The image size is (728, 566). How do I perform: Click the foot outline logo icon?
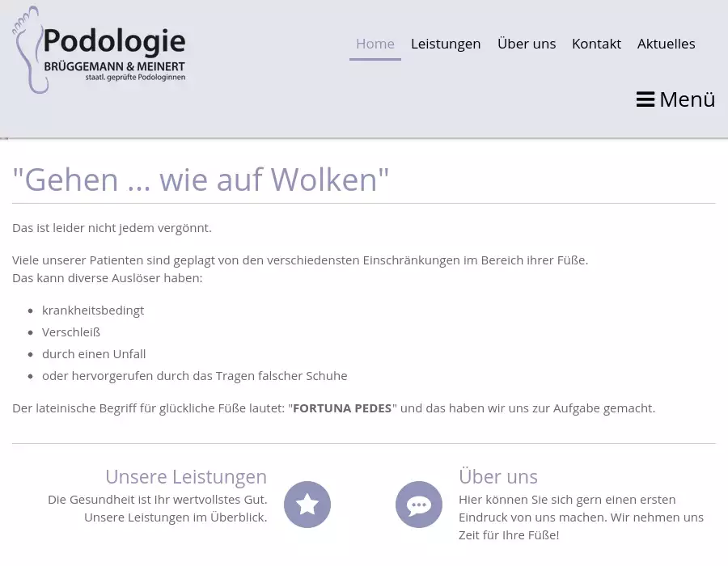click(28, 50)
